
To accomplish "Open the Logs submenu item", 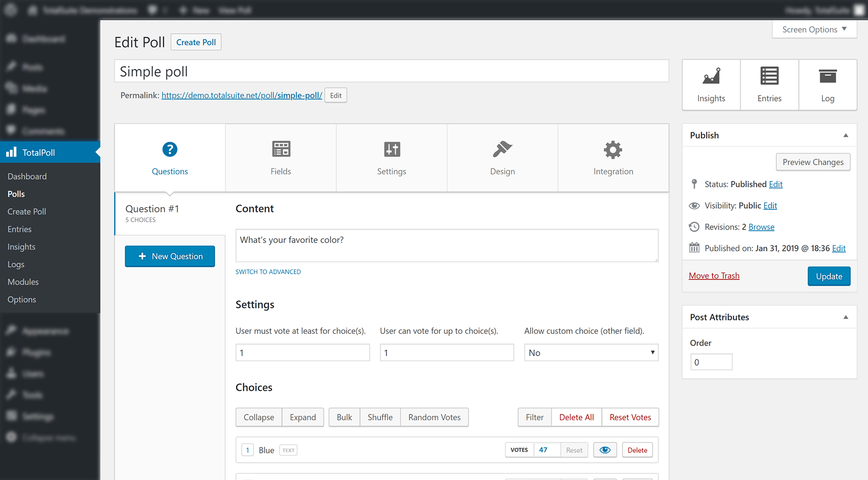I will 16,265.
